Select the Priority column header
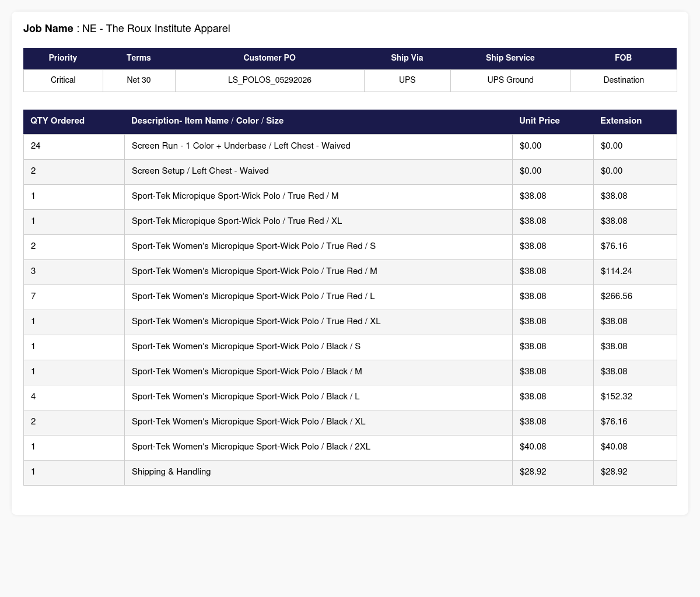Viewport: 700px width, 597px height. 63,58
